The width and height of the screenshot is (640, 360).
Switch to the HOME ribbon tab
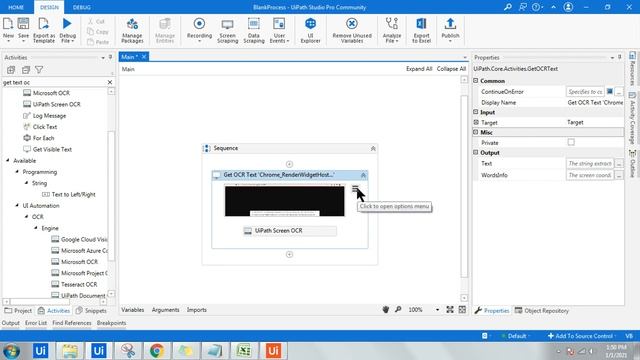coord(16,7)
